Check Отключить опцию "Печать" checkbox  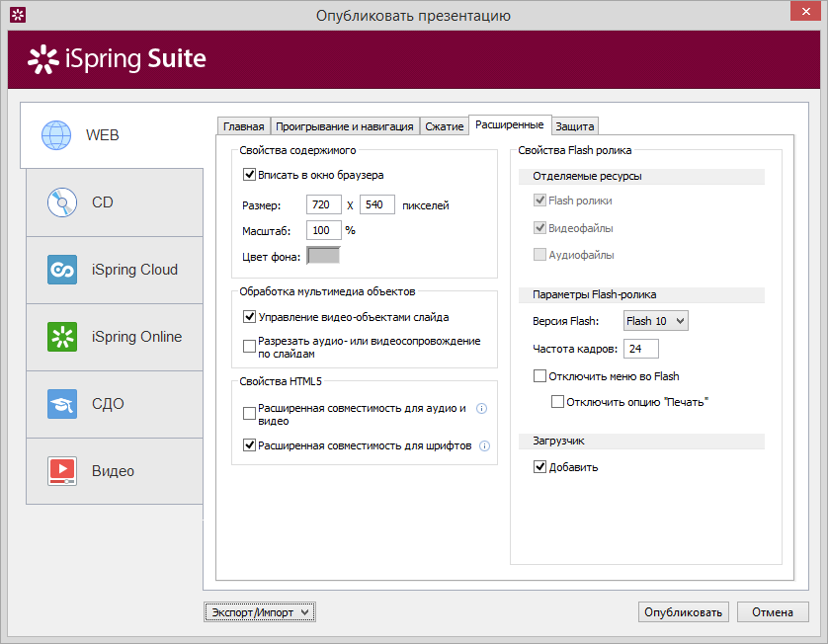pyautogui.click(x=557, y=402)
